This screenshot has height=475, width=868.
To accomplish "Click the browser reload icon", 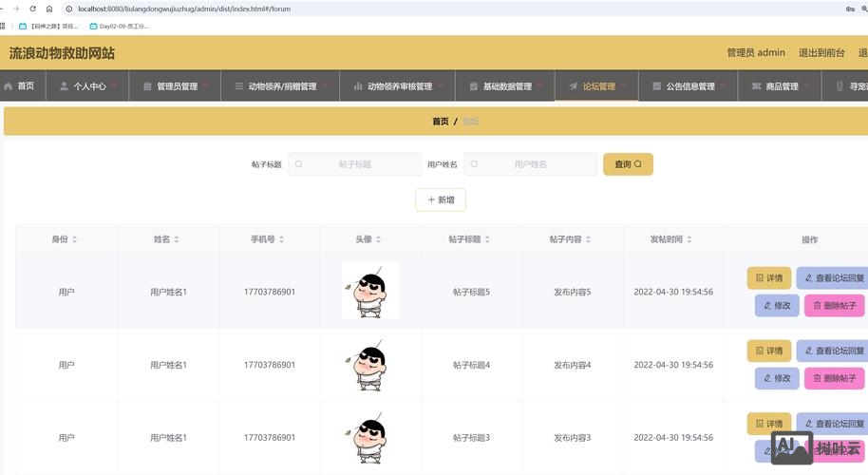I will 32,9.
